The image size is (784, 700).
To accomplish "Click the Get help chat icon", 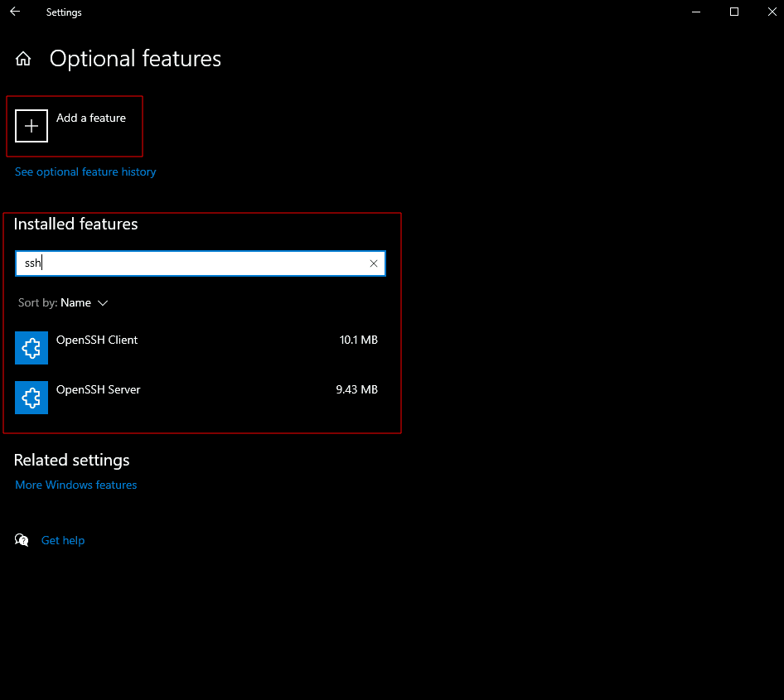I will click(x=22, y=540).
